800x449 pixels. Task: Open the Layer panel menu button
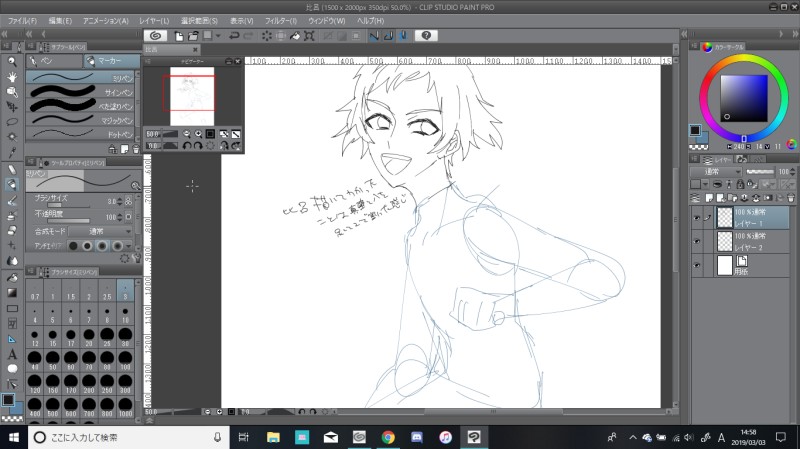[694, 160]
